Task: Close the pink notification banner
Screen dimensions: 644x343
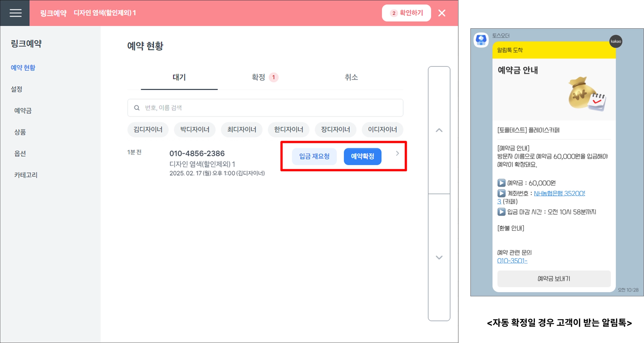Action: (x=441, y=13)
